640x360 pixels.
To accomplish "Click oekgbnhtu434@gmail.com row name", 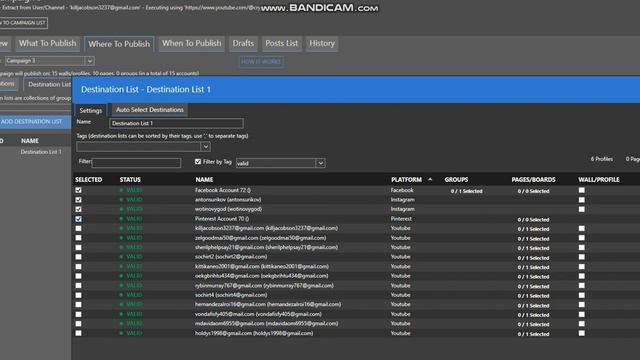I will point(261,276).
